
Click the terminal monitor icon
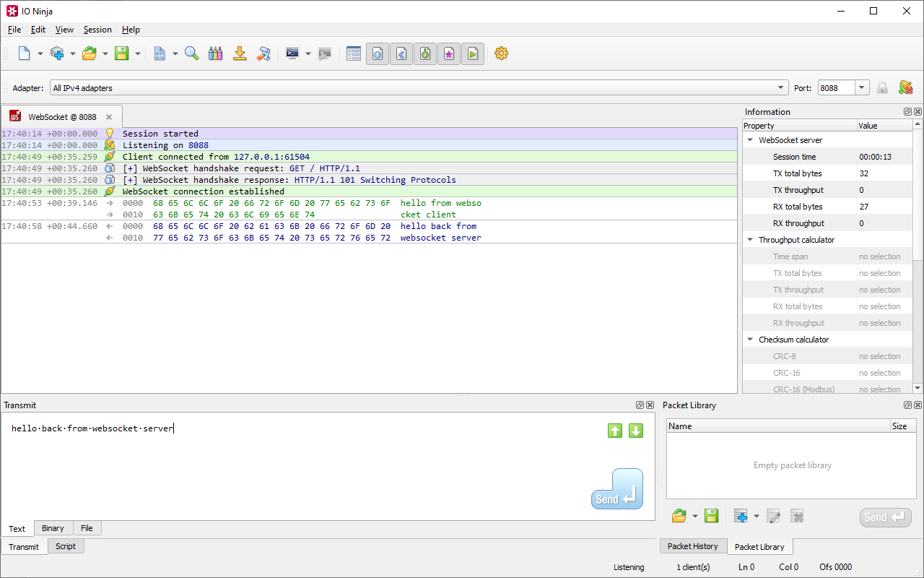[292, 53]
